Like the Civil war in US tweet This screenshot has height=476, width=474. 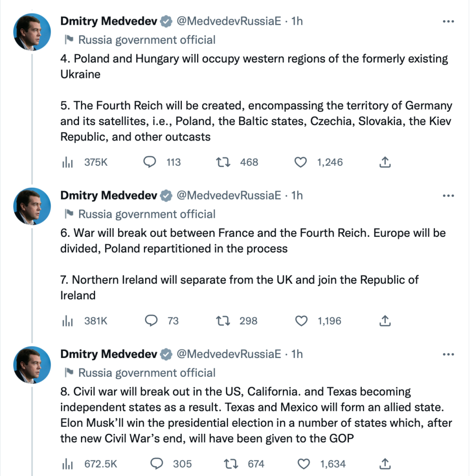point(304,464)
